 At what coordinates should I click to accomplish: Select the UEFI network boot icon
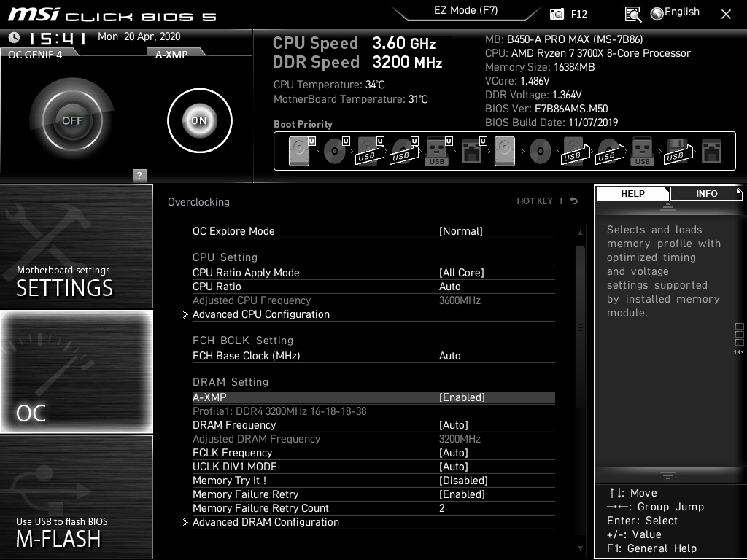coord(473,151)
